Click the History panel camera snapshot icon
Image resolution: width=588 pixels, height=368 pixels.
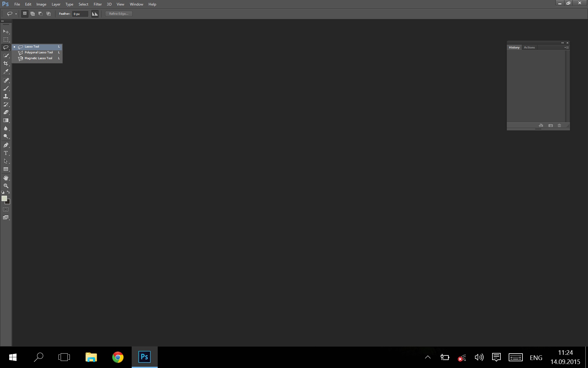tap(551, 125)
